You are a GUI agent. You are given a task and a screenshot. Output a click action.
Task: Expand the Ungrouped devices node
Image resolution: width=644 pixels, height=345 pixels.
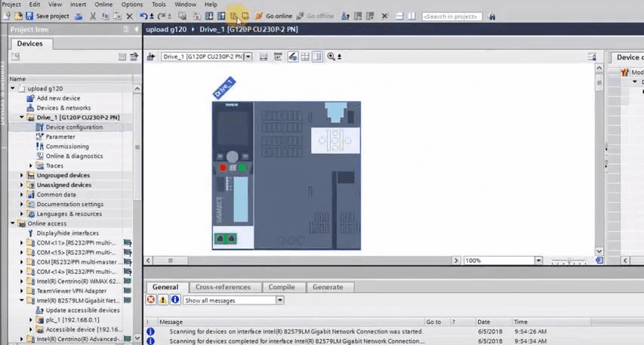22,175
